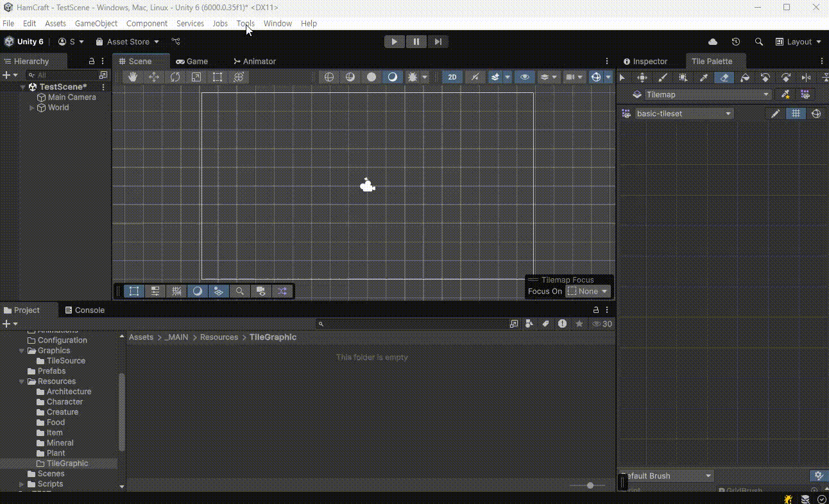Toggle the palette grid display
This screenshot has height=504, width=829.
point(796,113)
